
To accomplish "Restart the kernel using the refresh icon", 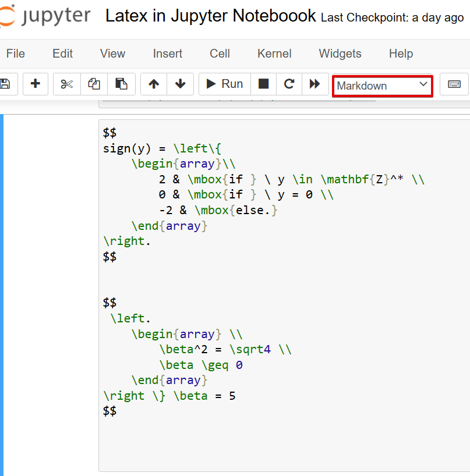I will tap(289, 84).
